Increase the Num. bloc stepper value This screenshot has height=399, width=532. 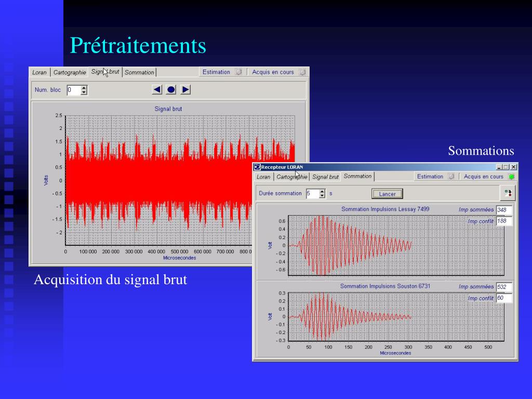[x=84, y=87]
